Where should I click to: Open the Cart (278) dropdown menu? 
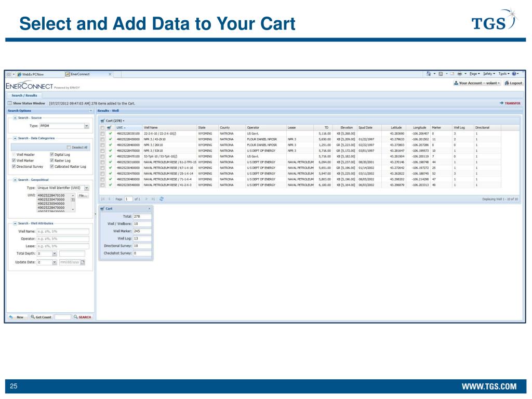click(113, 121)
